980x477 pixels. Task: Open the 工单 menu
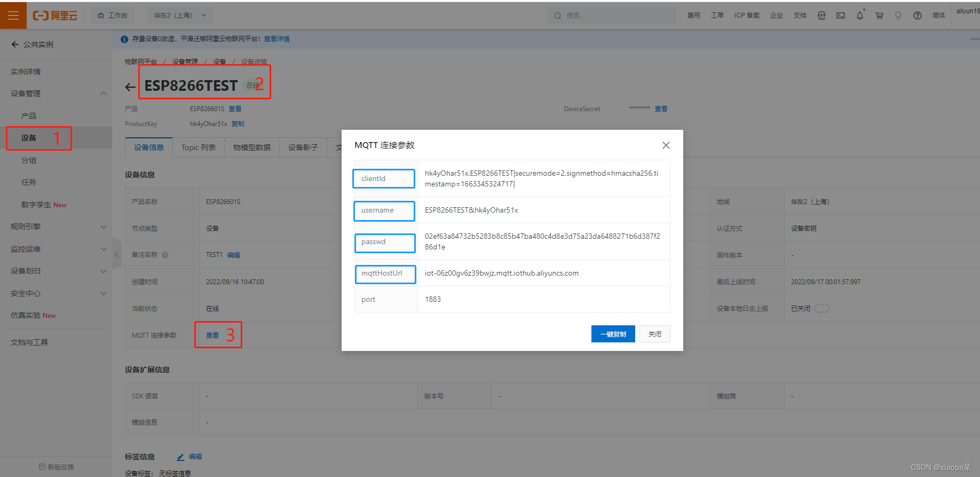717,15
